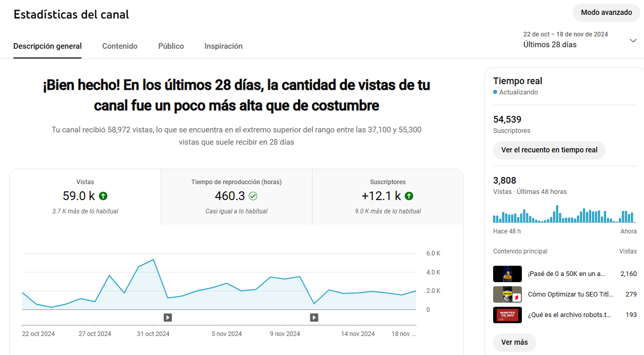Screen dimensions: 644x355
Task: Open the "Martes de SEO" robots video thumbnail
Action: pos(507,315)
